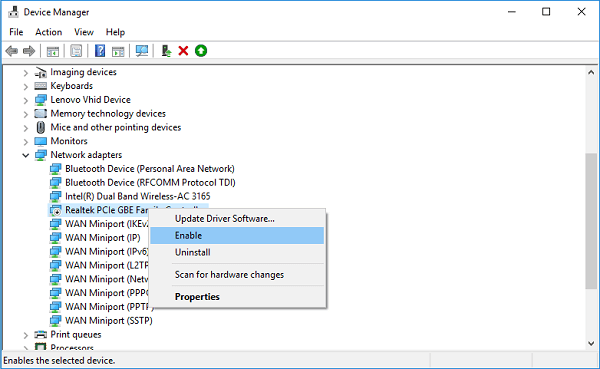Image resolution: width=600 pixels, height=369 pixels.
Task: Click the Memory technology devices icon
Action: [x=41, y=113]
